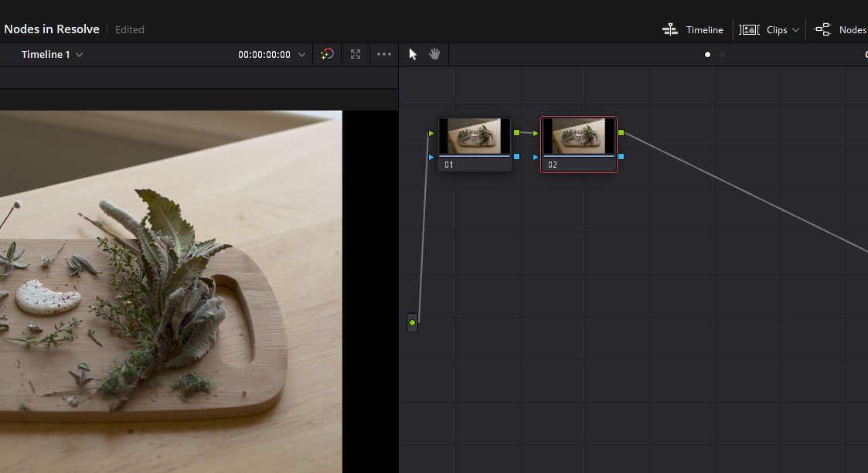Select the second page indicator dot
This screenshot has height=473, width=868.
click(x=723, y=55)
